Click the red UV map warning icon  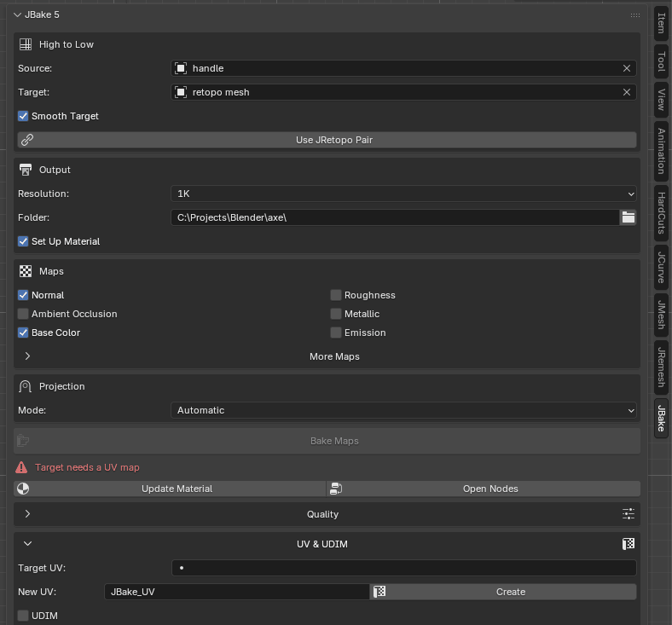[21, 467]
